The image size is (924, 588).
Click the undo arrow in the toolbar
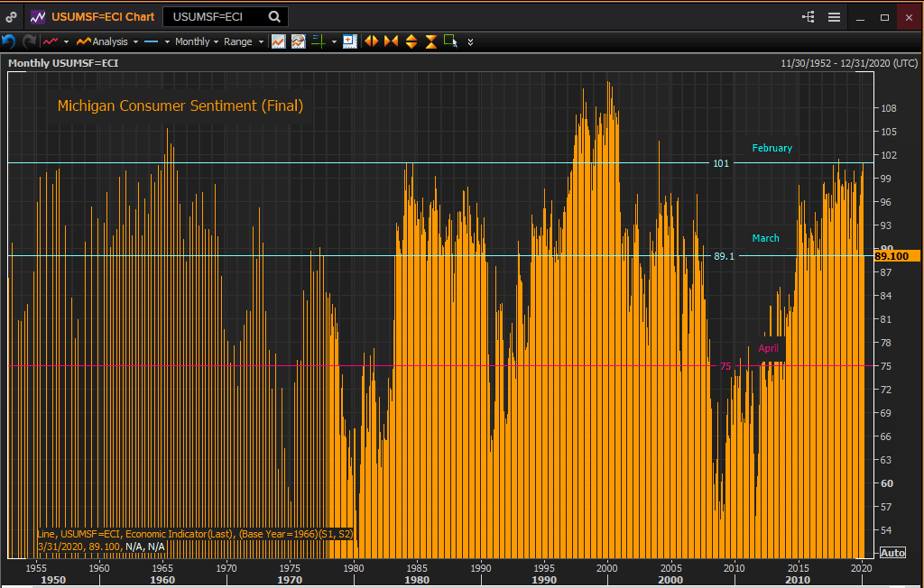pos(9,41)
